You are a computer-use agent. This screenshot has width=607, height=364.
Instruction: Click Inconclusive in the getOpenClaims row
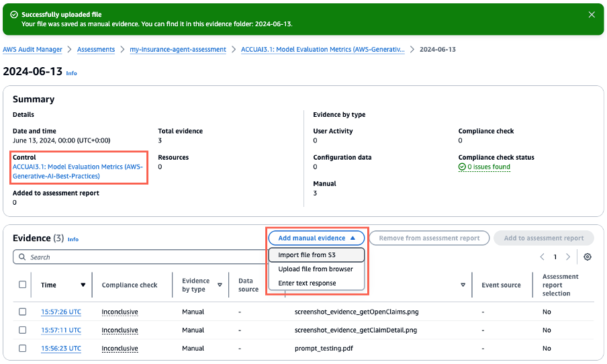click(x=120, y=312)
